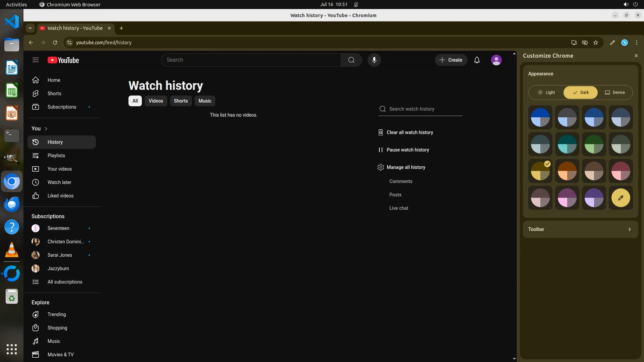
Task: Reload the page using the refresh icon
Action: click(55, 43)
